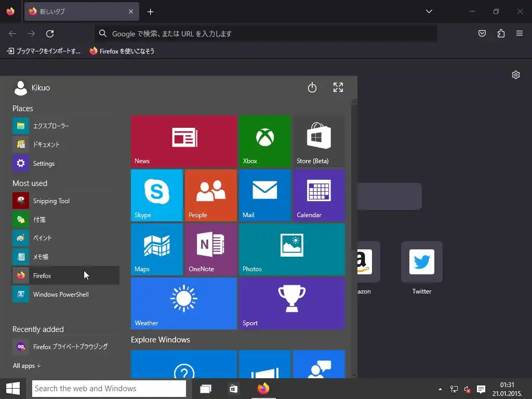Open the Photos tile

coord(292,249)
